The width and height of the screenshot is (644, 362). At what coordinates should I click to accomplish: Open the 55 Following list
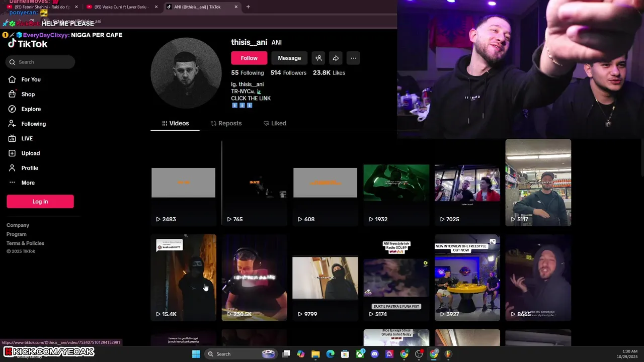click(x=248, y=73)
